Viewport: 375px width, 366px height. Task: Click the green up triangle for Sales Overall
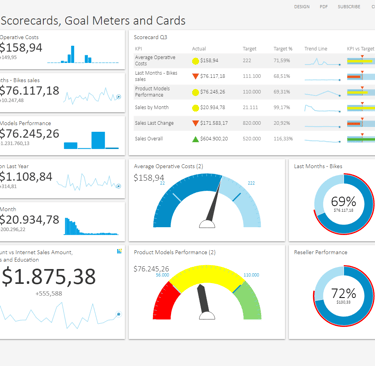[x=196, y=139]
